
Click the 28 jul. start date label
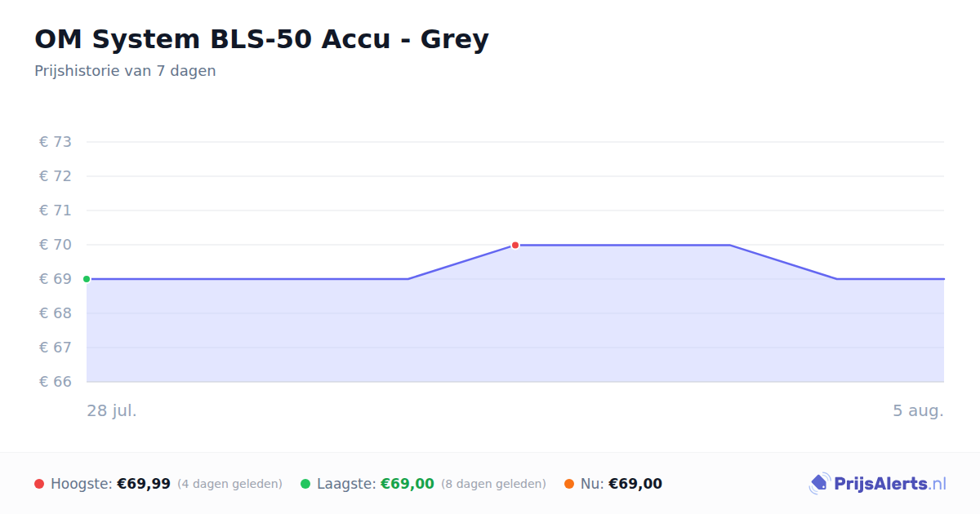tap(112, 410)
